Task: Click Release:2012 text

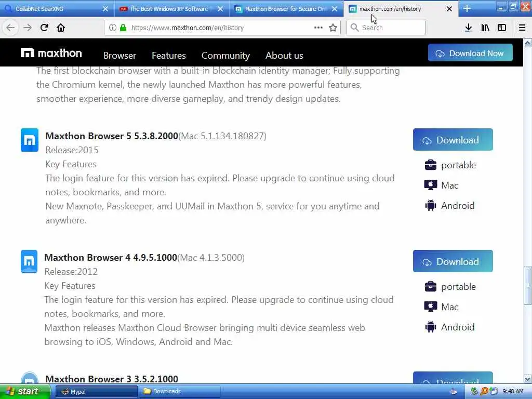Action: [71, 271]
